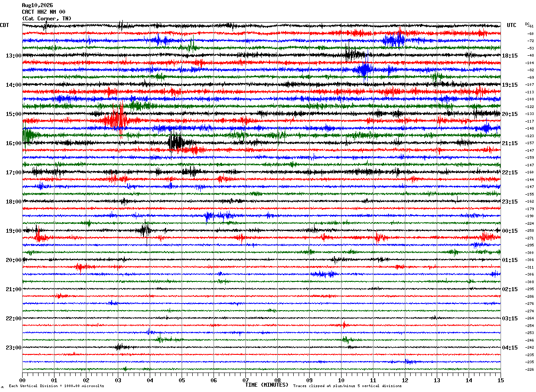Screen dimensions: 536x392
Task: Click the 18:15 UTC time label
Action: 510,56
